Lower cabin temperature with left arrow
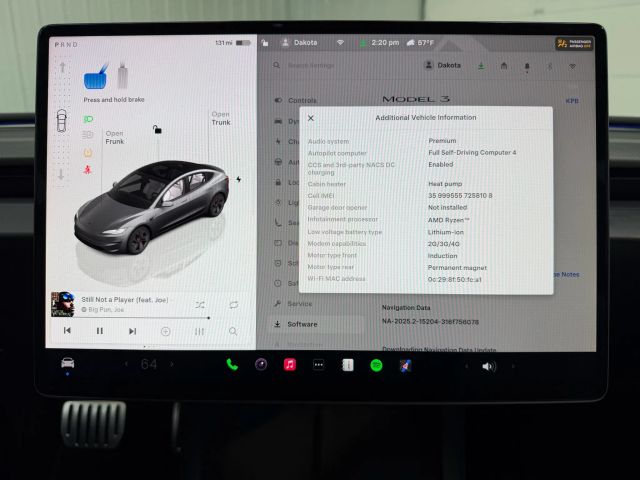The height and width of the screenshot is (480, 640). (126, 364)
